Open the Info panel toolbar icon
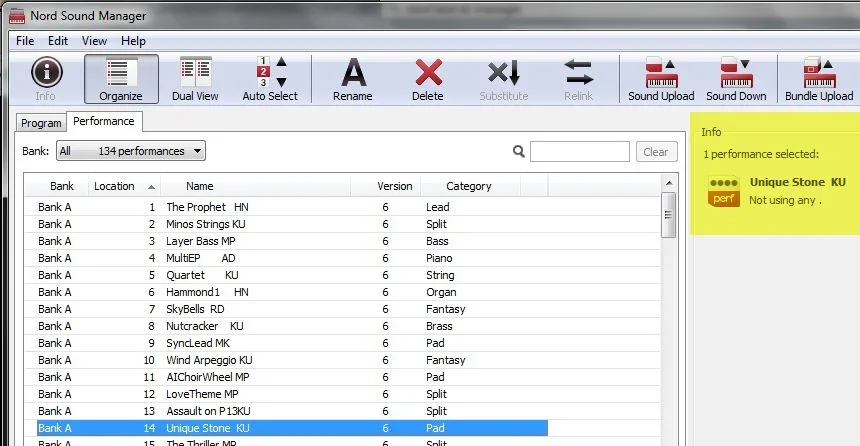 tap(46, 80)
